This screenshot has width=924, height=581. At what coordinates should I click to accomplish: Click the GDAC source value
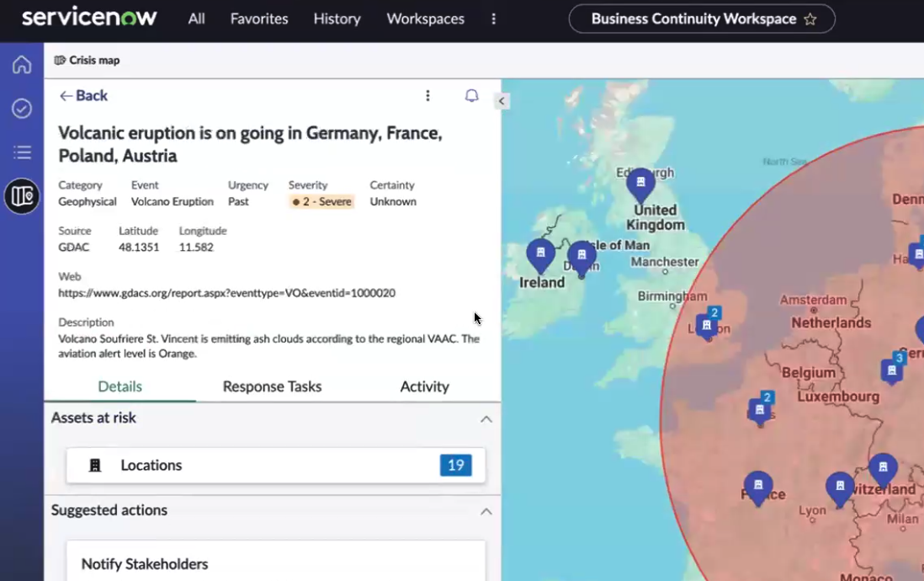(74, 248)
